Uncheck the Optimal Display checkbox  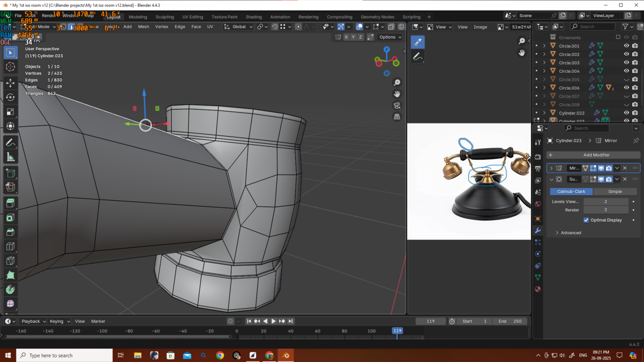[586, 220]
